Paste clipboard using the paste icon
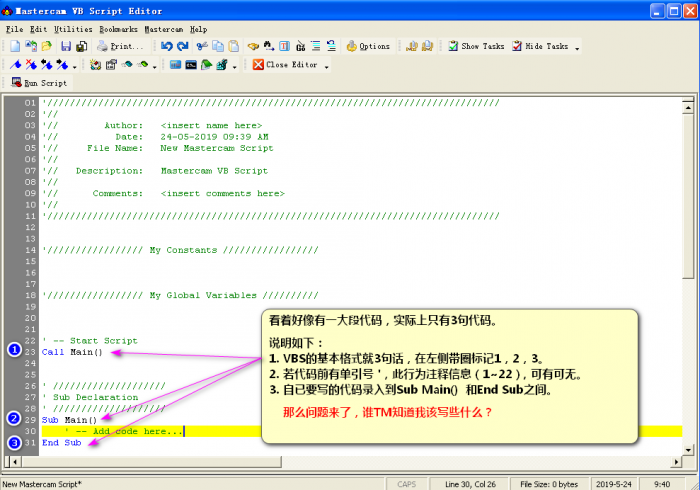700x490 pixels. click(x=233, y=46)
